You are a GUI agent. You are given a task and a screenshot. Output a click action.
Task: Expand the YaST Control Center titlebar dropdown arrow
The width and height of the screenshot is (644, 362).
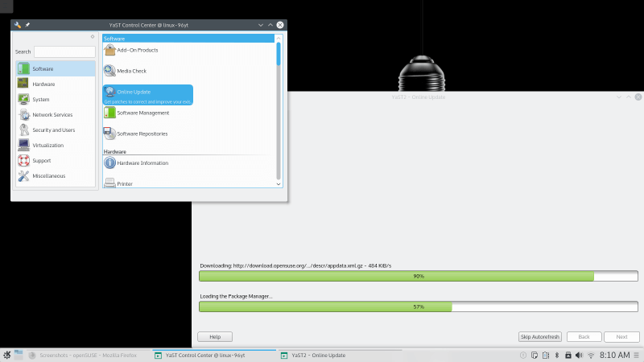tap(260, 25)
